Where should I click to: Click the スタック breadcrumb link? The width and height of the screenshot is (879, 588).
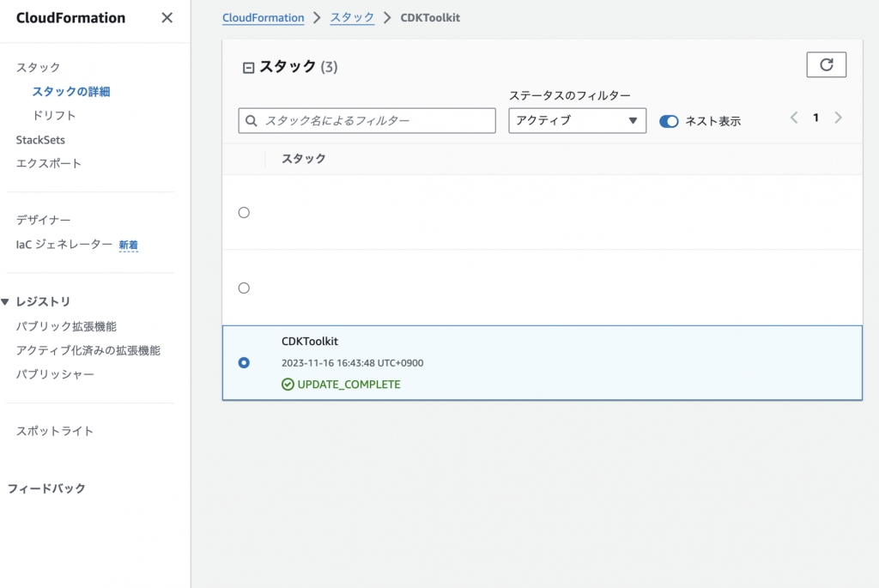click(x=352, y=18)
